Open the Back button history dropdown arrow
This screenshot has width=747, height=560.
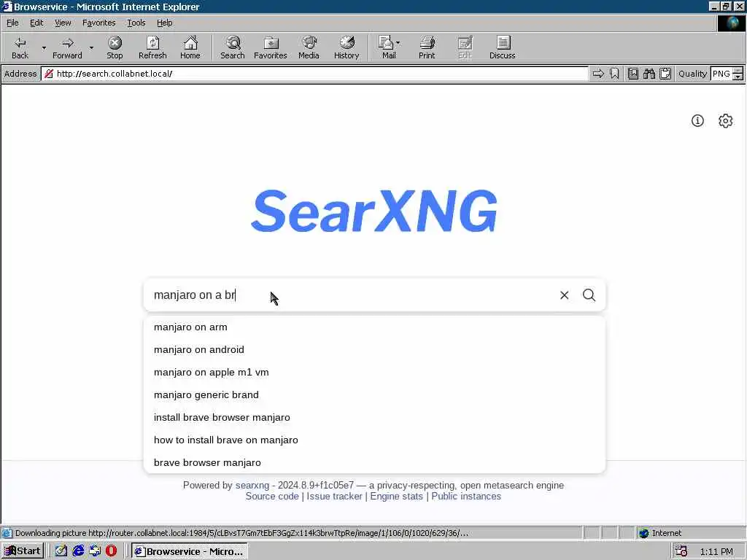click(44, 47)
